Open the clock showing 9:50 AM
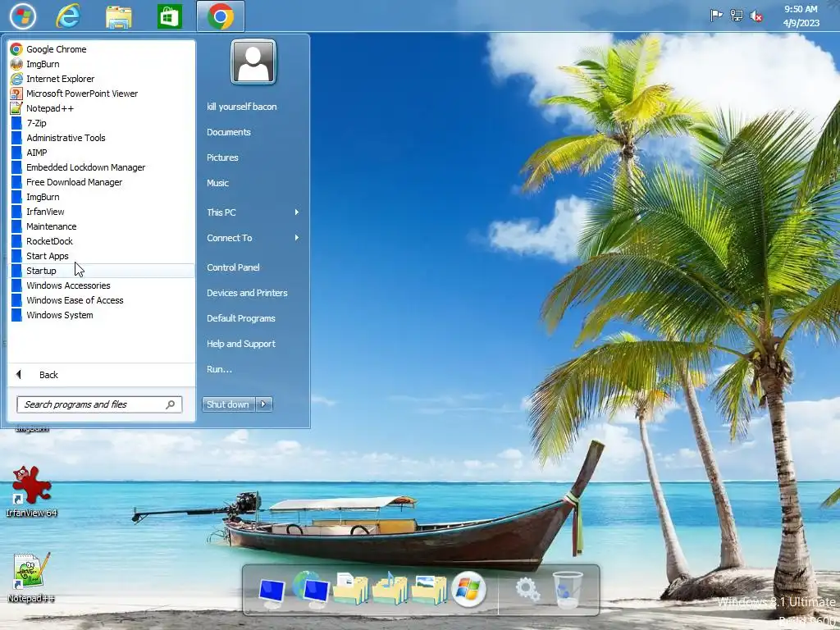This screenshot has height=630, width=840. (801, 16)
